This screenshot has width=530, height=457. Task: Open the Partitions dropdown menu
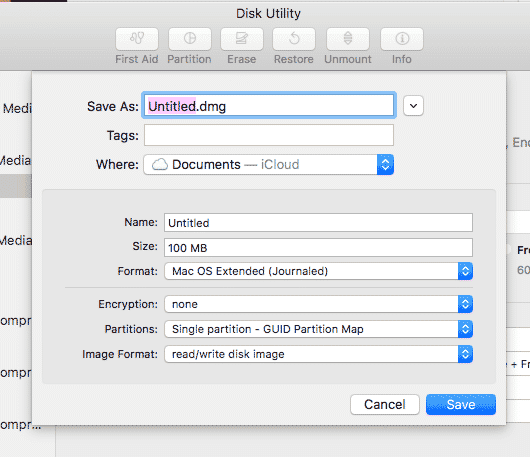pos(318,329)
